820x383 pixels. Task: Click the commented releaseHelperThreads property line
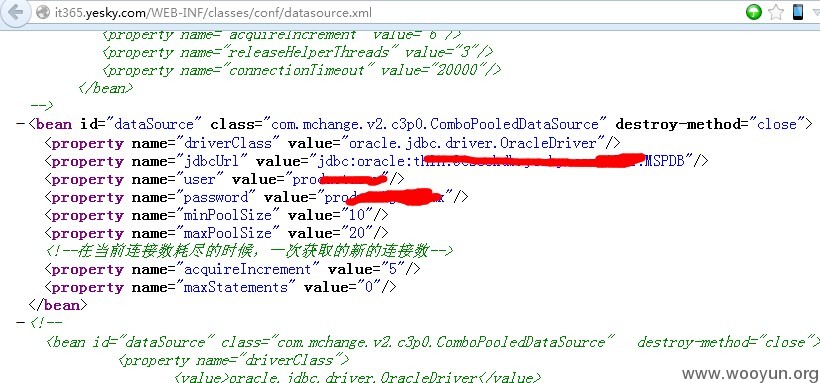(x=298, y=52)
